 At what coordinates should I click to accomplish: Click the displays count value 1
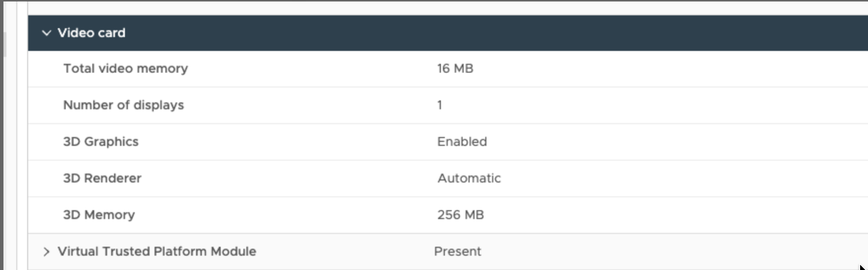click(439, 105)
